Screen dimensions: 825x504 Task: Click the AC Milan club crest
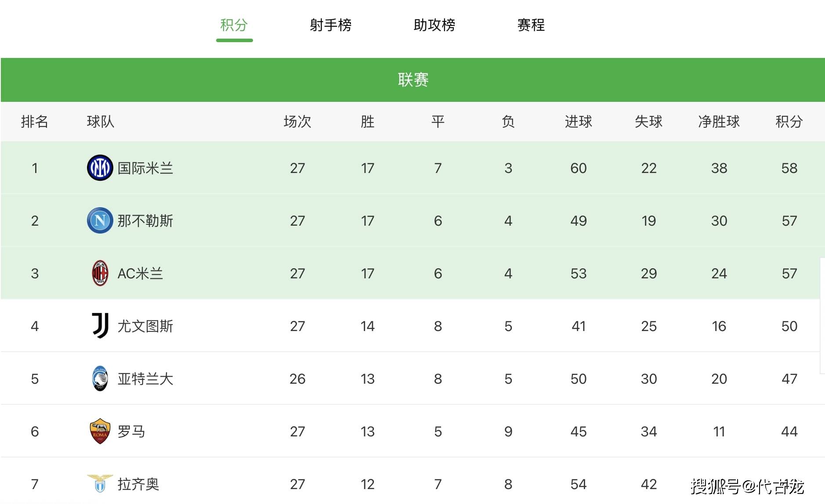tap(100, 273)
